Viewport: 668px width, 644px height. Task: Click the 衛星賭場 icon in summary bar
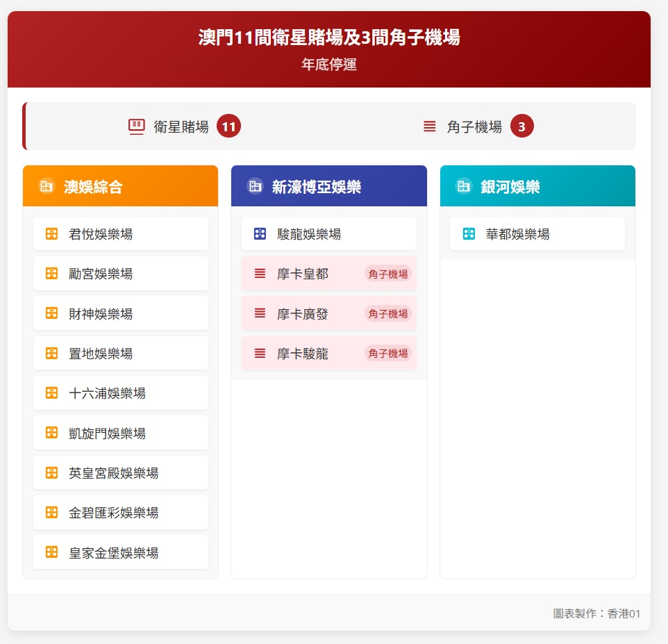[x=136, y=126]
